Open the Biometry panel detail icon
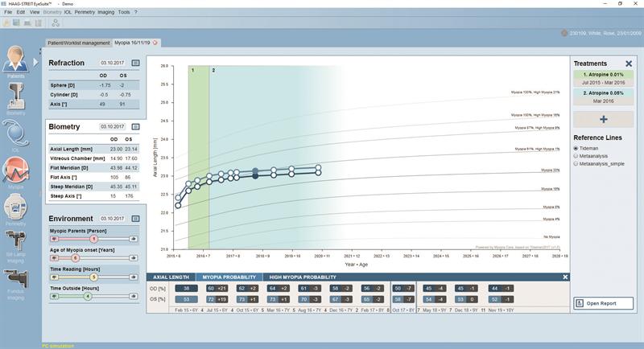The width and height of the screenshot is (644, 349). tap(135, 127)
